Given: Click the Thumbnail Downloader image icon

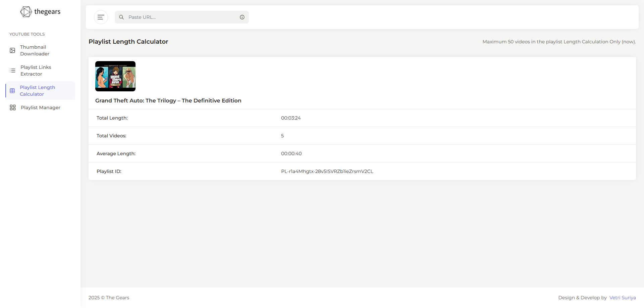Looking at the screenshot, I should tap(12, 50).
